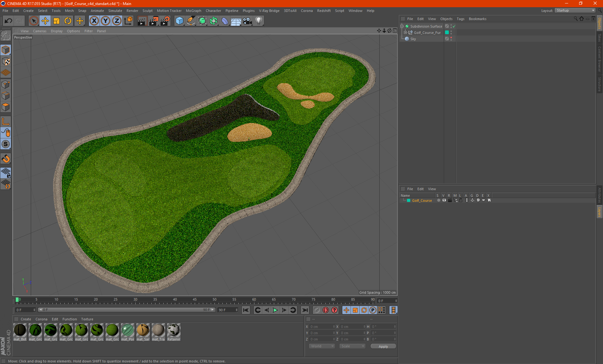The height and width of the screenshot is (364, 603).
Task: Expand the Golf_Course_Fur tree item
Action: [x=405, y=32]
